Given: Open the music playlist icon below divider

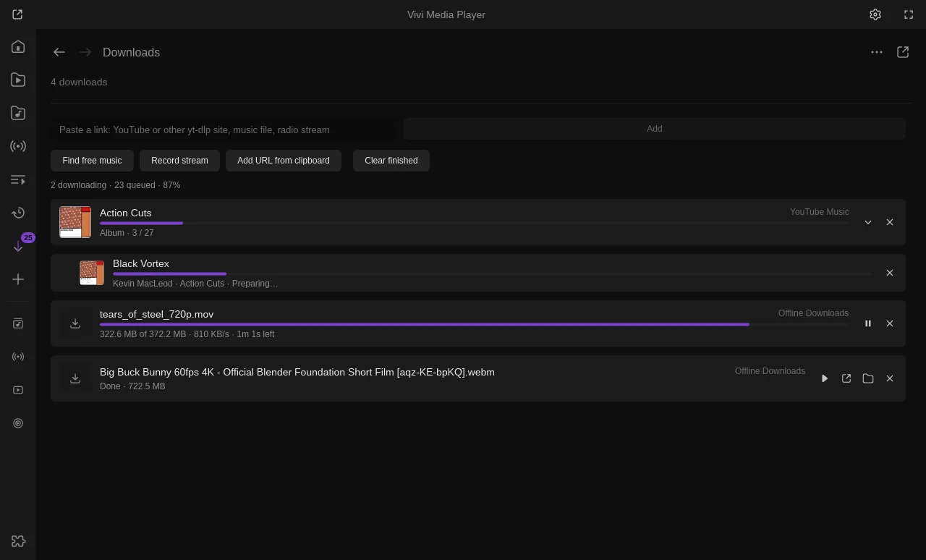Looking at the screenshot, I should [x=18, y=323].
